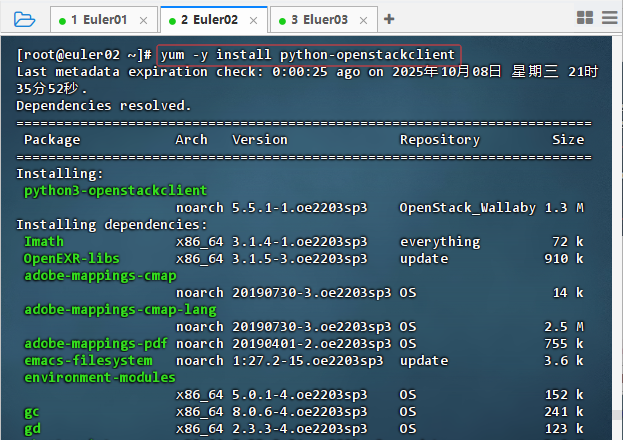Click version 1:27.2-15.oe2203sp3

(308, 361)
